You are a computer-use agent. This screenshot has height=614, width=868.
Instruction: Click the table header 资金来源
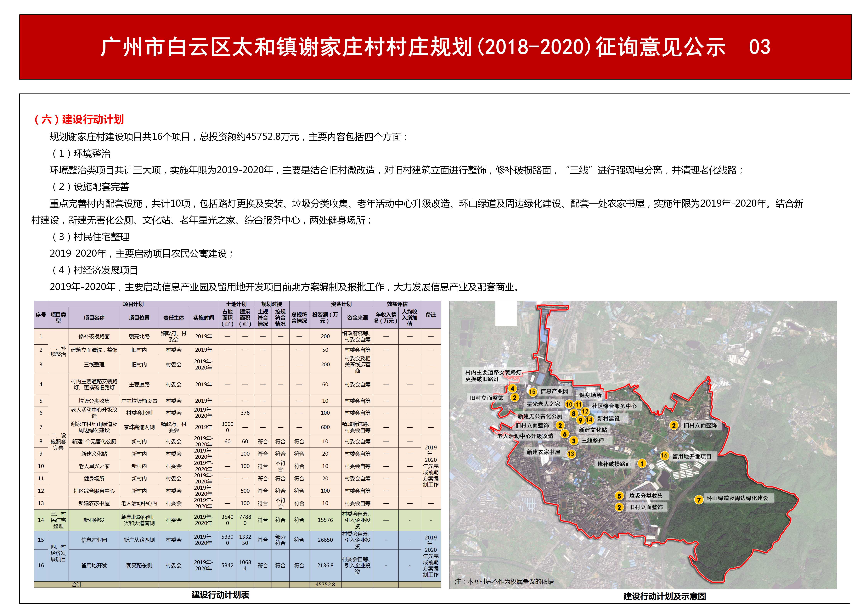point(357,318)
